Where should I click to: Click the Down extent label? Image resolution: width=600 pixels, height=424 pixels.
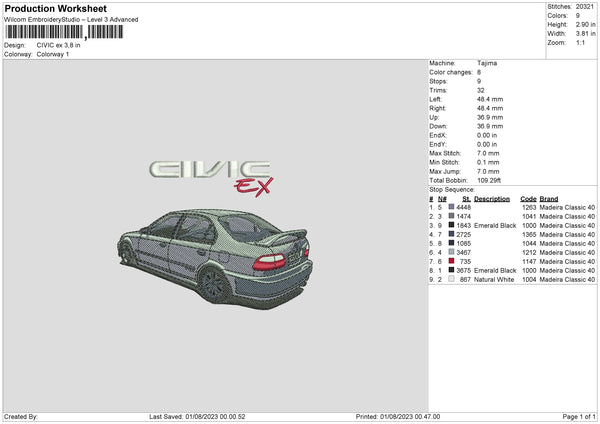tap(438, 126)
